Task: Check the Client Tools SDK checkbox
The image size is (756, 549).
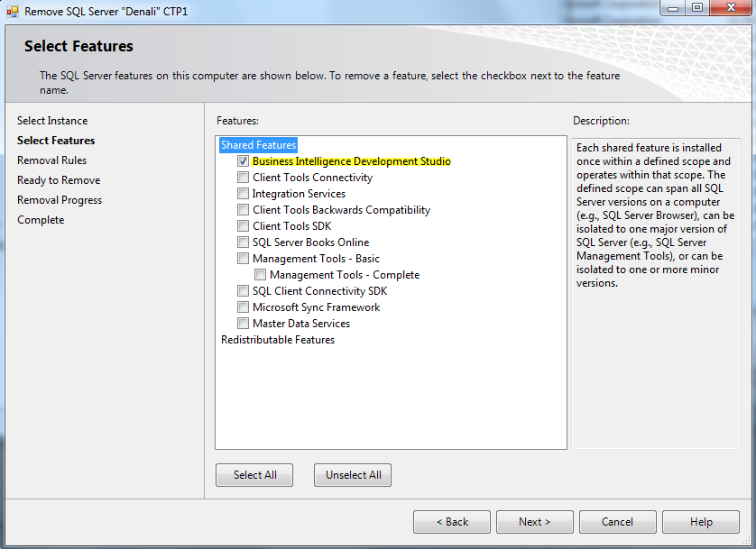Action: point(243,226)
